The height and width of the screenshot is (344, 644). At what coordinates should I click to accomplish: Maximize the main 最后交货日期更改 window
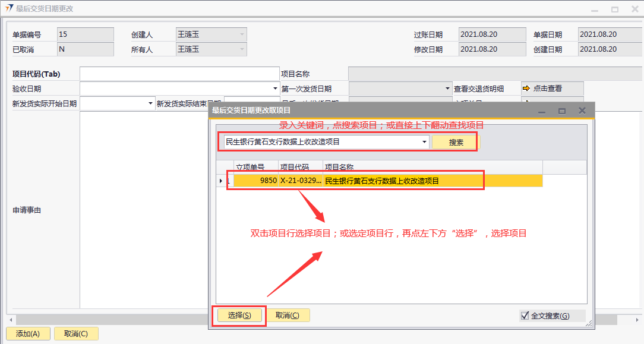(x=615, y=10)
